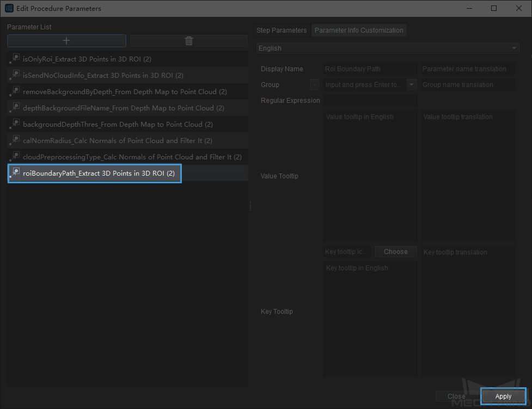Click the icon beside isOnlyRoi parameter
This screenshot has width=532, height=409.
tap(15, 59)
